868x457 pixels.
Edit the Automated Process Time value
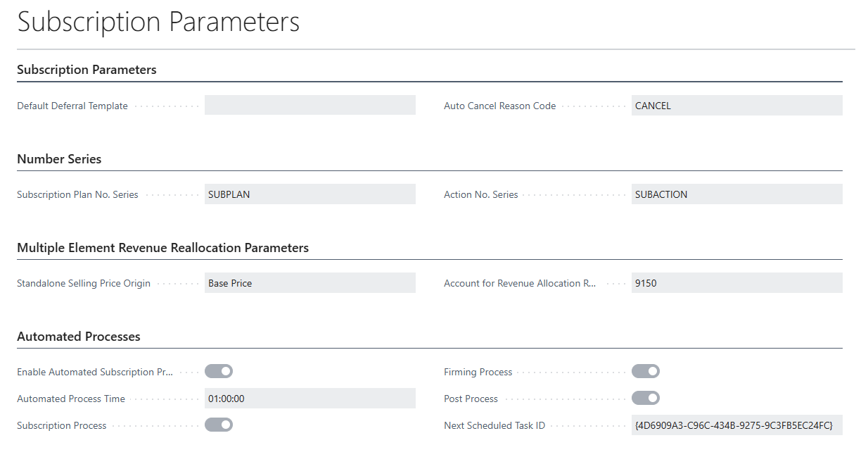click(309, 399)
